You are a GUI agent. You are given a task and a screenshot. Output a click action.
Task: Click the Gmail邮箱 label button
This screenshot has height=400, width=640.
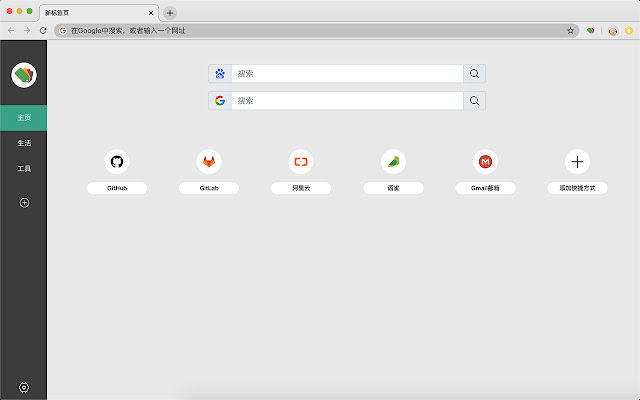point(485,188)
